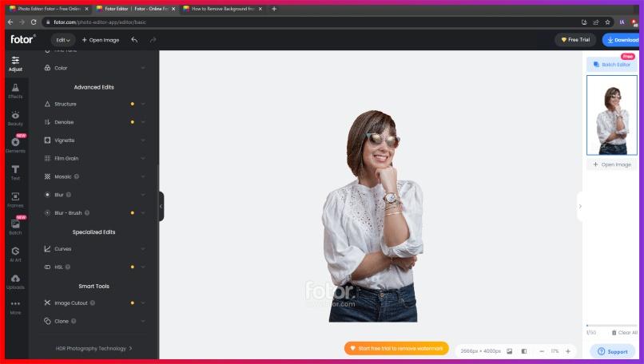Clear All images from the list
Screen dimensions: 644x364
(x=625, y=333)
